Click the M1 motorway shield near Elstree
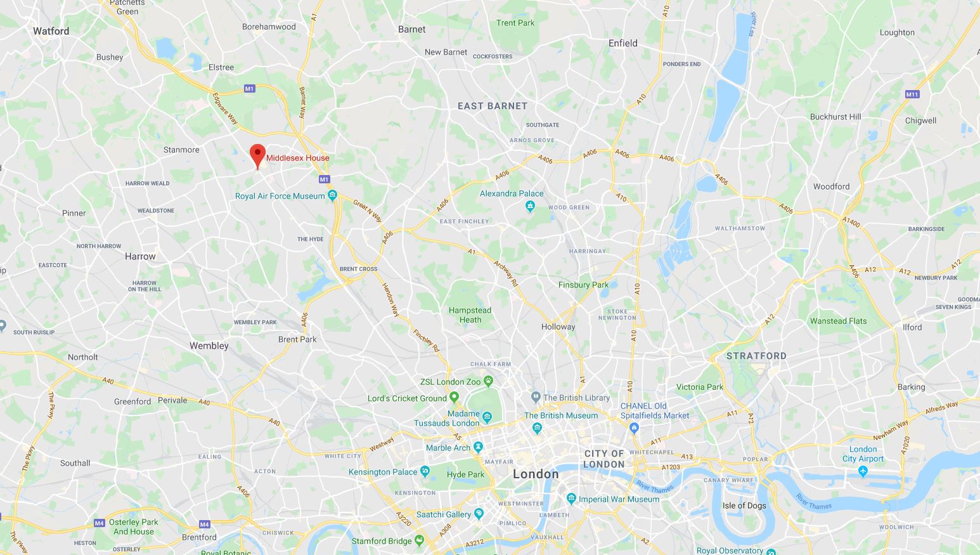The image size is (980, 555). click(250, 89)
